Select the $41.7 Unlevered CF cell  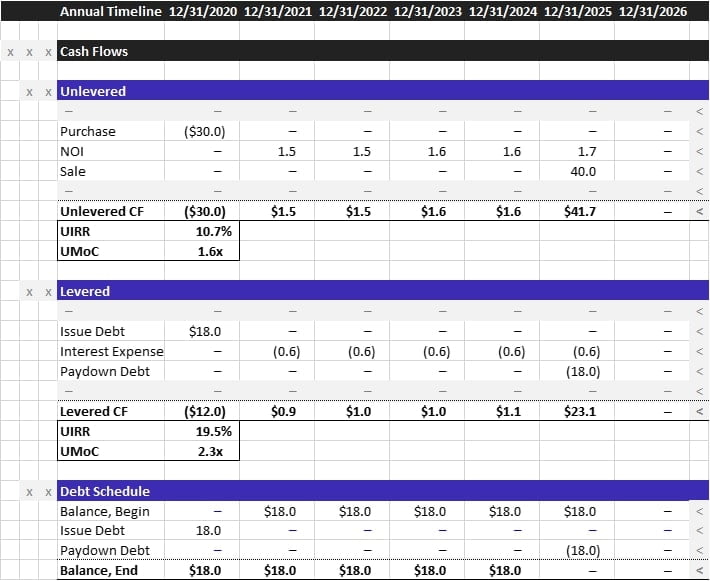point(579,211)
